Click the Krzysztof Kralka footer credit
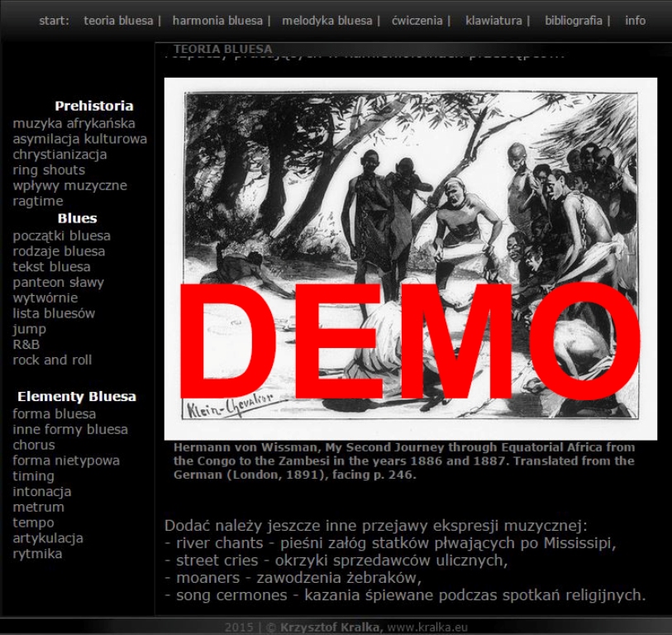Viewport: 672px width, 635px height. point(330,628)
